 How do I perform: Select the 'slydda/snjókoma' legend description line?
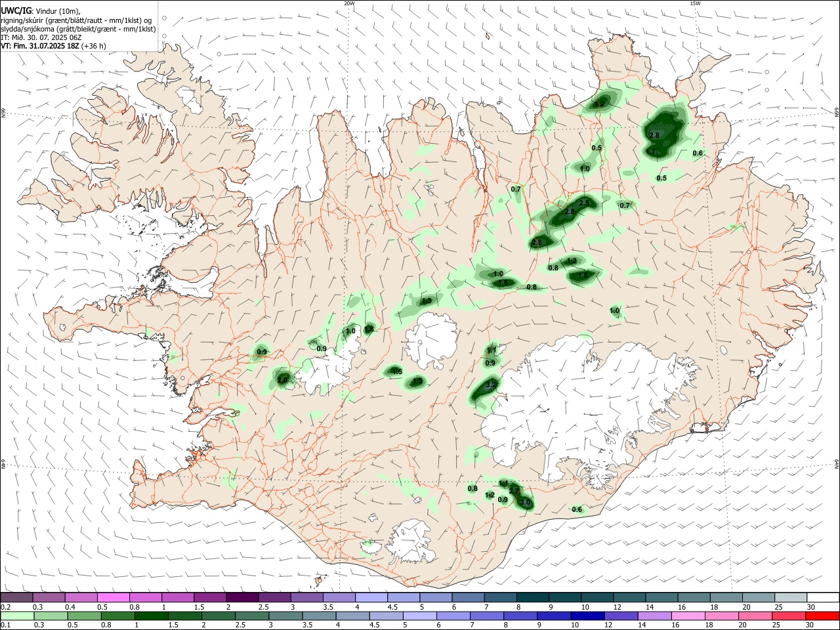(78, 29)
